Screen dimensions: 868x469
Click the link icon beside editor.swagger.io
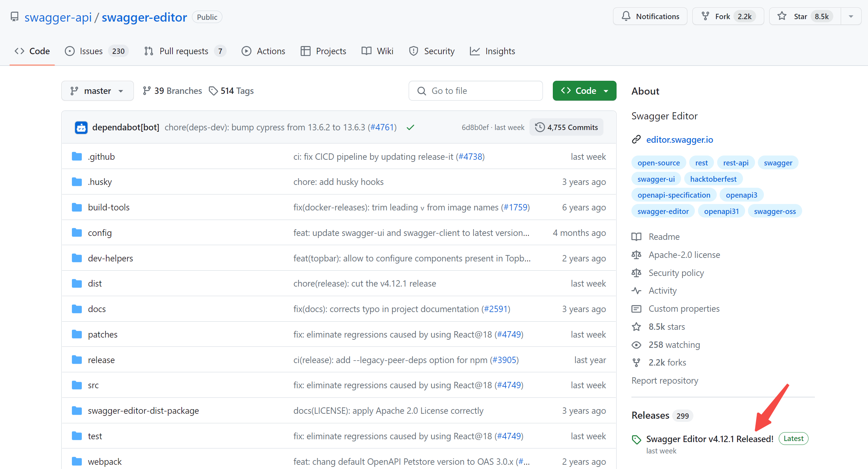tap(636, 140)
